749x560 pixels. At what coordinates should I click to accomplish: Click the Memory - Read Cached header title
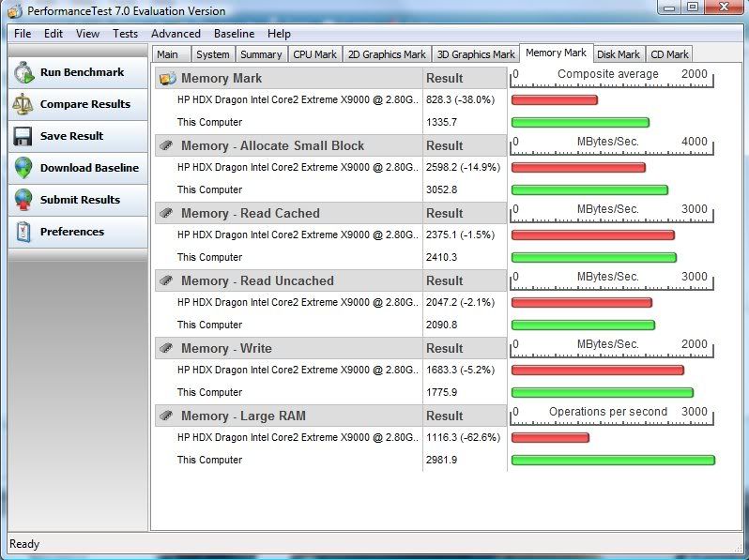(x=251, y=213)
